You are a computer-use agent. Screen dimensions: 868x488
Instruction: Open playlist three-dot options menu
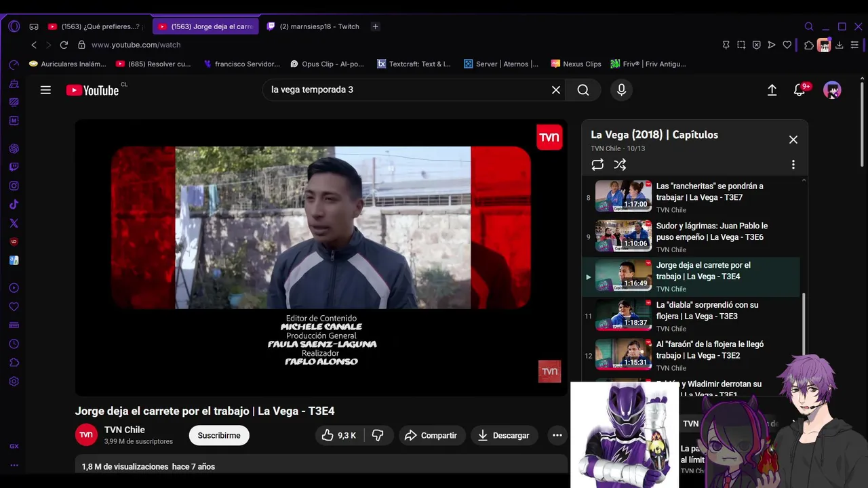click(793, 165)
